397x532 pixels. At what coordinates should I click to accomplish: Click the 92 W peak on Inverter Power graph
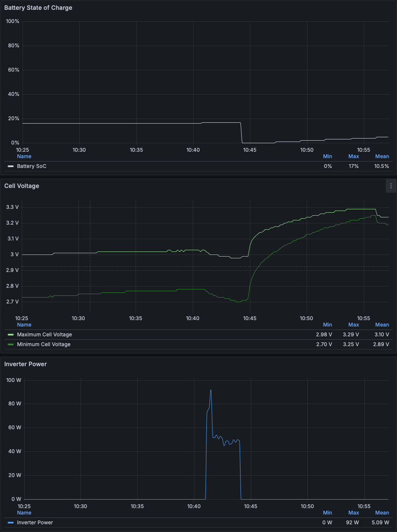click(211, 390)
